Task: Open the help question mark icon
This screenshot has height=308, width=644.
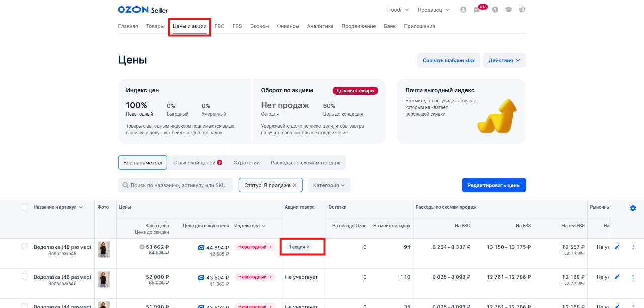Action: point(495,10)
